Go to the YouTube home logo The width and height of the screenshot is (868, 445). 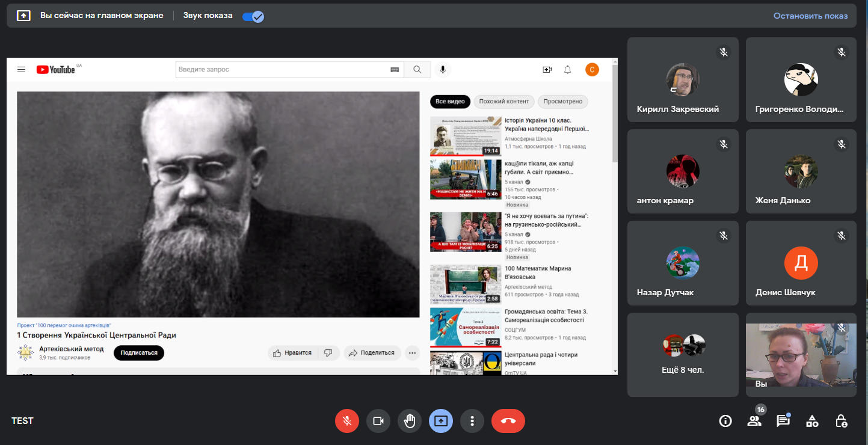pos(56,70)
